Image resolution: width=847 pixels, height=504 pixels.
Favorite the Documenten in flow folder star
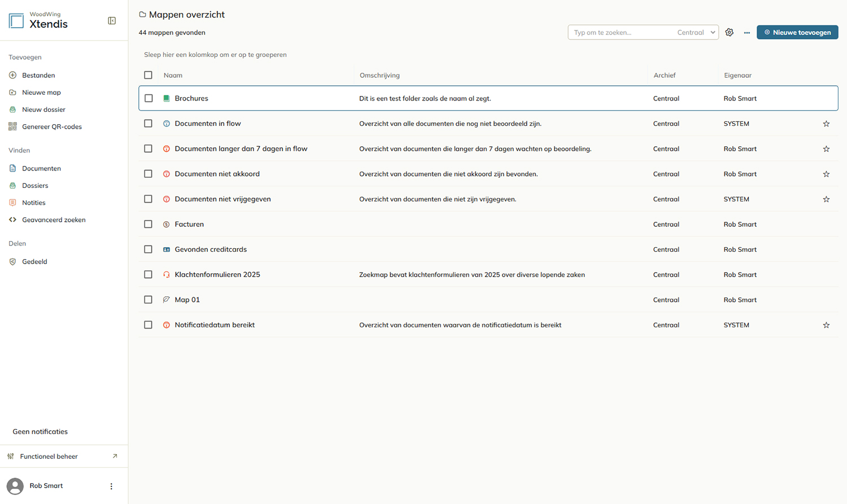[826, 124]
